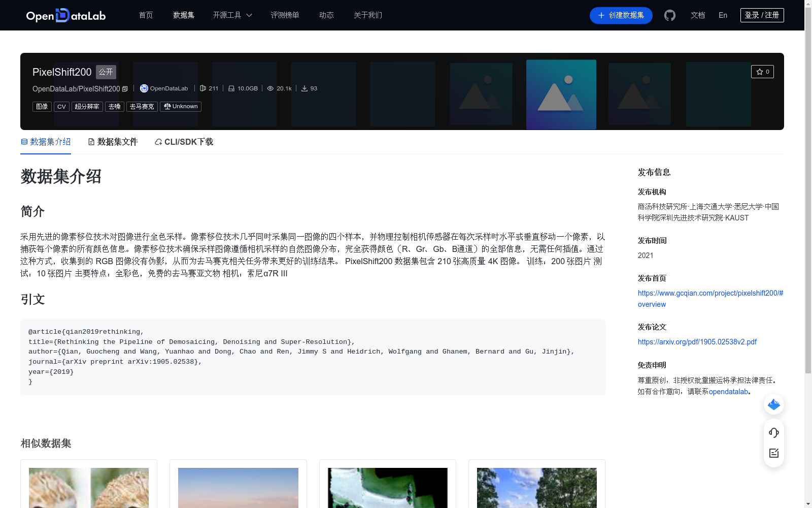The image size is (812, 508).
Task: Click the download count icon 93
Action: tap(304, 88)
